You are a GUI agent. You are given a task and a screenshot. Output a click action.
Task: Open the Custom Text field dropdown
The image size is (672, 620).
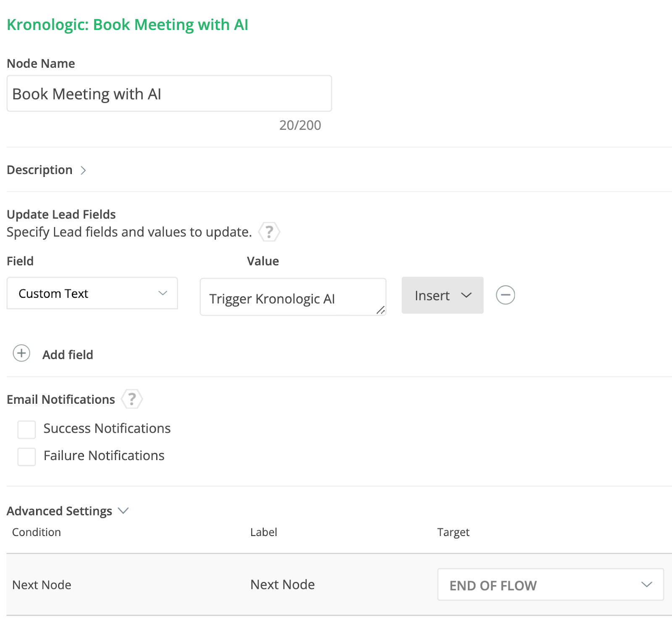pyautogui.click(x=92, y=294)
